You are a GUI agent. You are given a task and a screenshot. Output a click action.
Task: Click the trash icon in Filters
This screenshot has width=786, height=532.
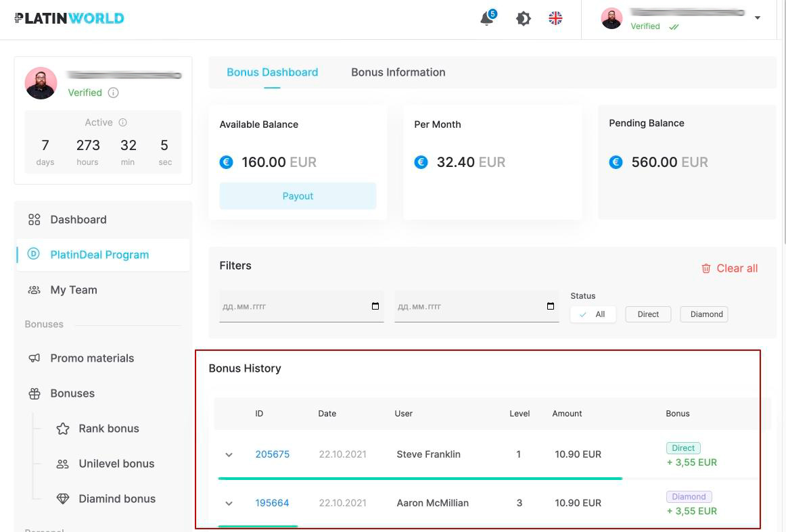click(x=706, y=268)
